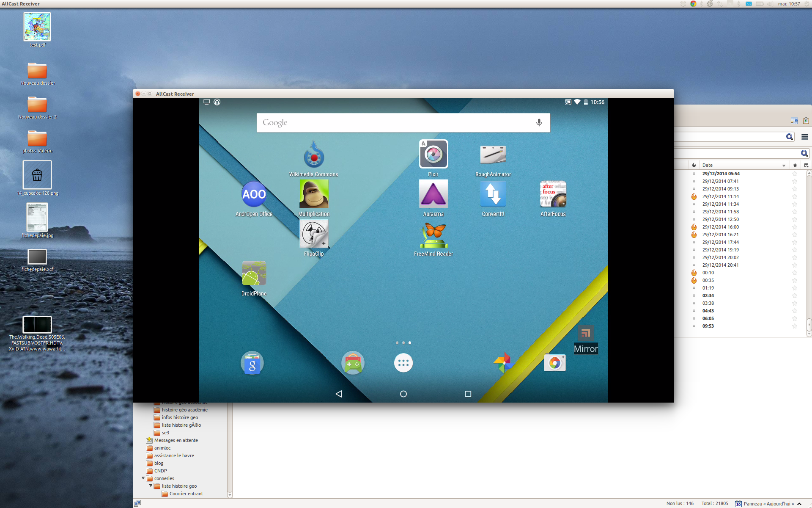The image size is (812, 508).
Task: Open the mail indicator in top panel
Action: click(749, 4)
